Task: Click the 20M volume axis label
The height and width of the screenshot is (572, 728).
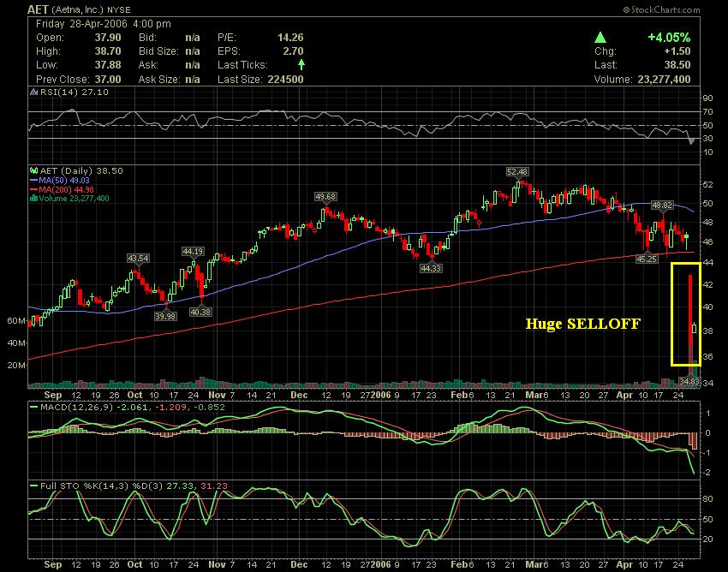Action: [17, 365]
